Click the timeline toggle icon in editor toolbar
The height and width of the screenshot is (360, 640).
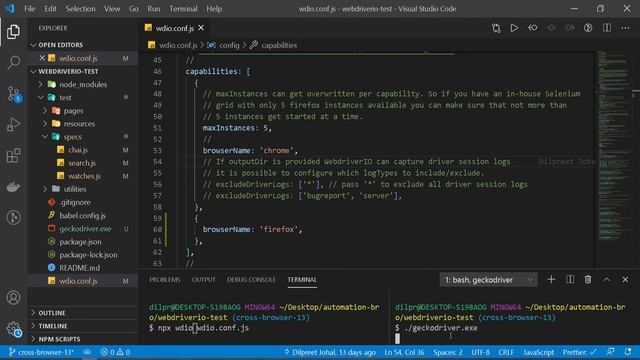point(588,28)
